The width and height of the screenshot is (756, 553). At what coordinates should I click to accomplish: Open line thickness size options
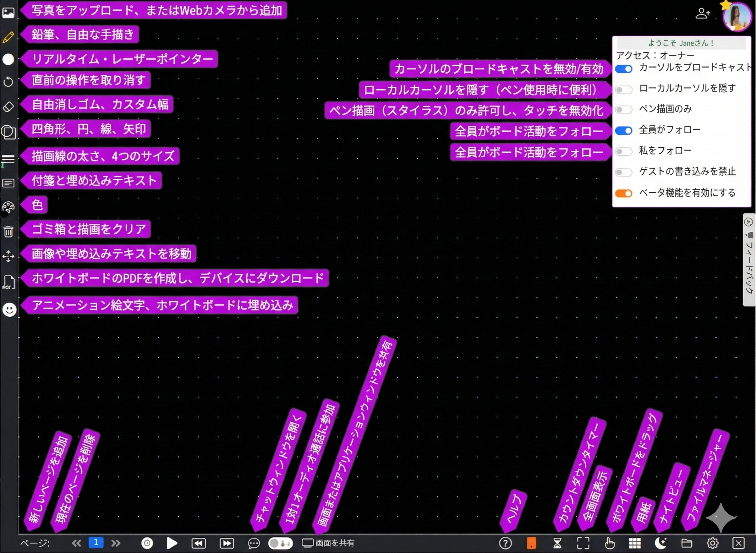coord(8,159)
